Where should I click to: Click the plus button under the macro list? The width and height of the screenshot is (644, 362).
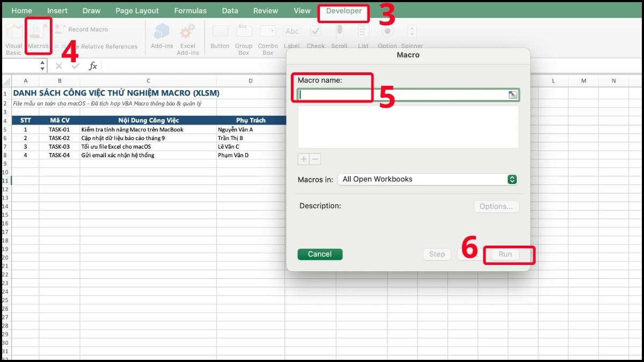(304, 159)
